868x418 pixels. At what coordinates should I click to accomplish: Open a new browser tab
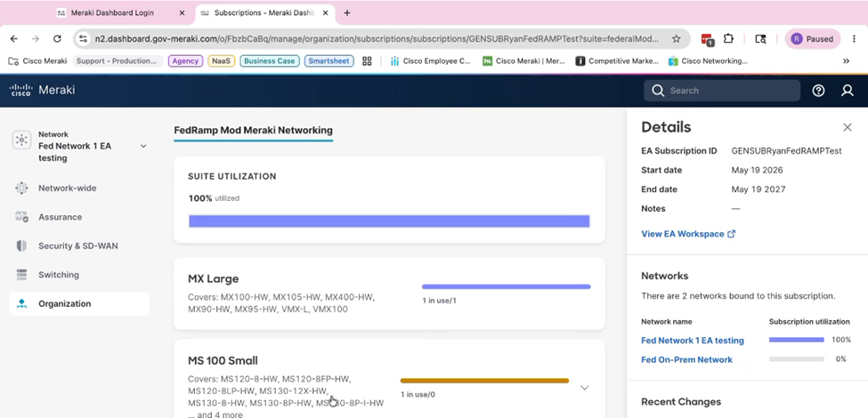(x=347, y=12)
